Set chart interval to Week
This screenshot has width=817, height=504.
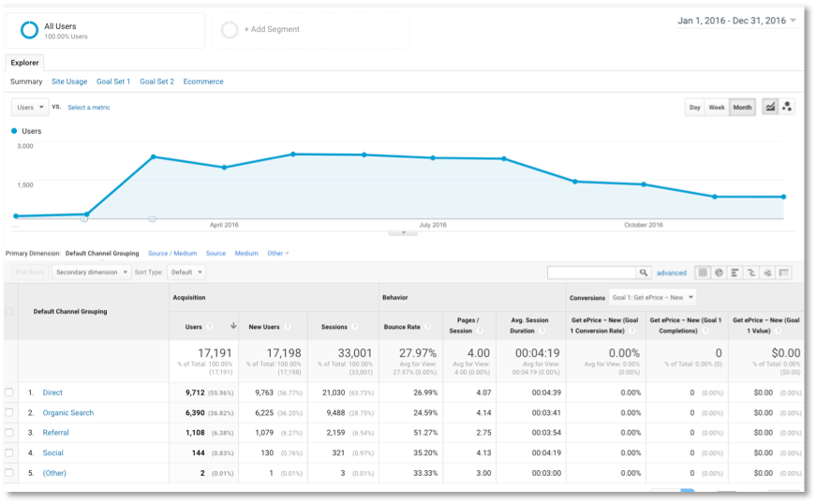tap(717, 108)
